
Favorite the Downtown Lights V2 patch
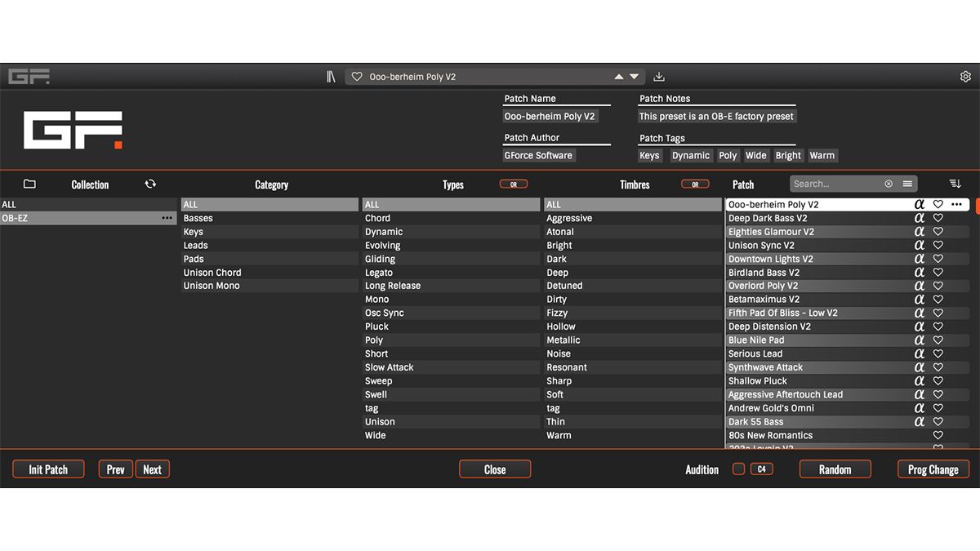[x=938, y=259]
